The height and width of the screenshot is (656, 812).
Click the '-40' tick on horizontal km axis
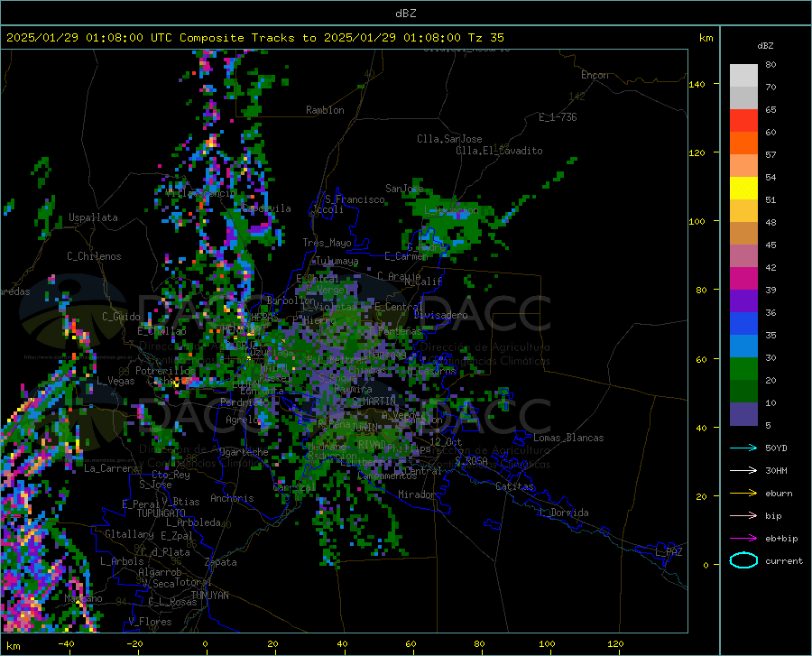(66, 644)
